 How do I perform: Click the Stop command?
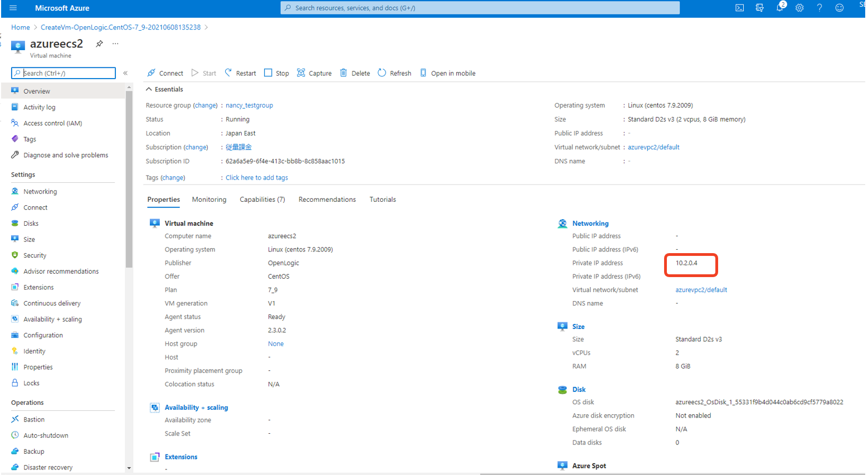[276, 73]
